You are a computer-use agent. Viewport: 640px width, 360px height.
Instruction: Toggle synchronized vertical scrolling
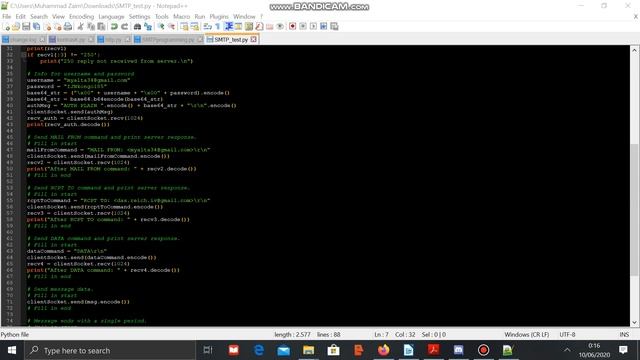184,27
